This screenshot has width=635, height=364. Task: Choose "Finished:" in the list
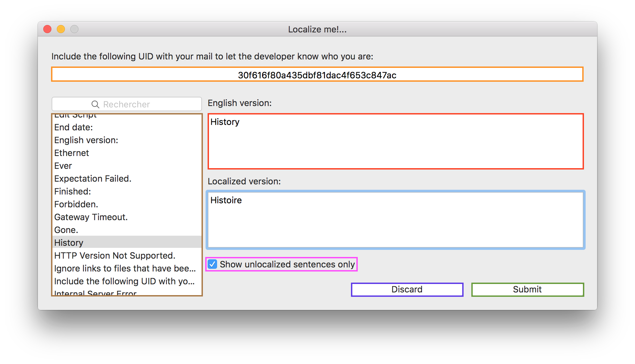73,191
